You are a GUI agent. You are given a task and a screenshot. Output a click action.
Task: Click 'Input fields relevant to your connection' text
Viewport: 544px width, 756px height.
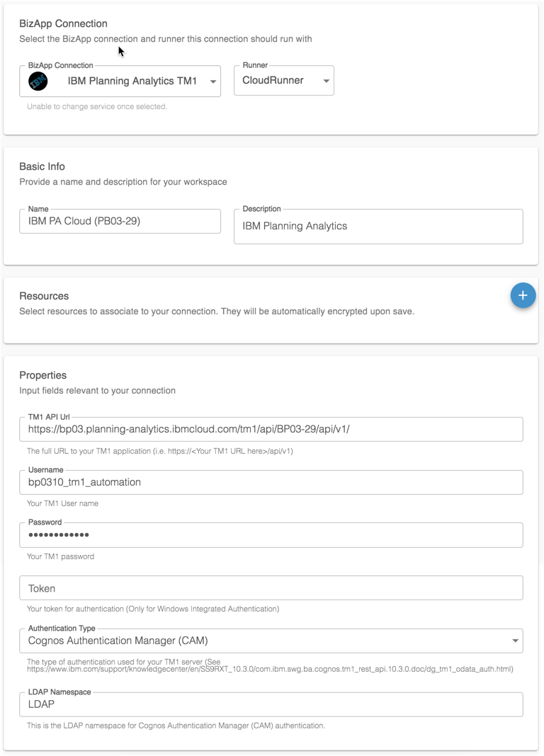click(98, 391)
